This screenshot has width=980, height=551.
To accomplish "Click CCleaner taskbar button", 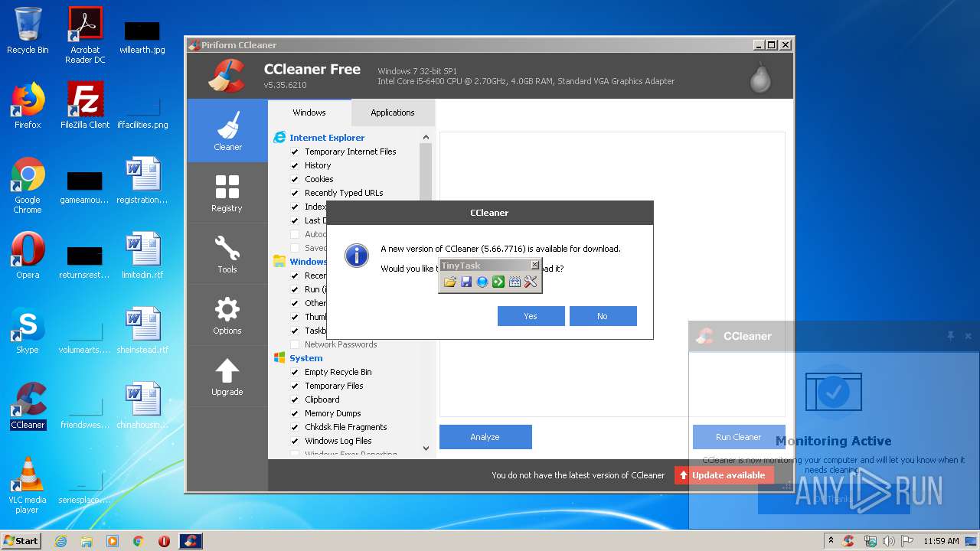I will pos(191,541).
